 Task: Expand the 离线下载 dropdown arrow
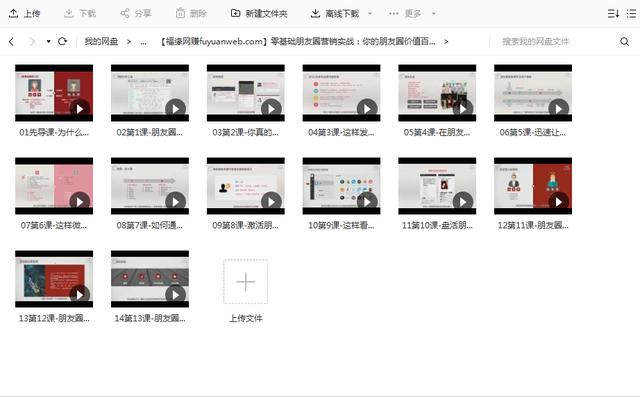pyautogui.click(x=370, y=13)
